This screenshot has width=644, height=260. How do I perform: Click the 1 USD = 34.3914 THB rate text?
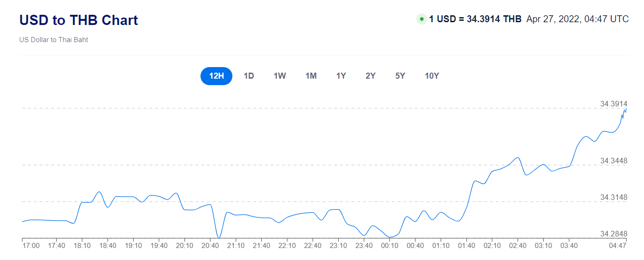475,19
